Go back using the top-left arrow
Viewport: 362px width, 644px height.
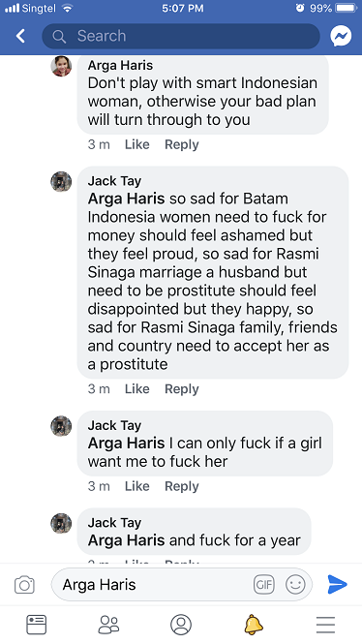(20, 36)
